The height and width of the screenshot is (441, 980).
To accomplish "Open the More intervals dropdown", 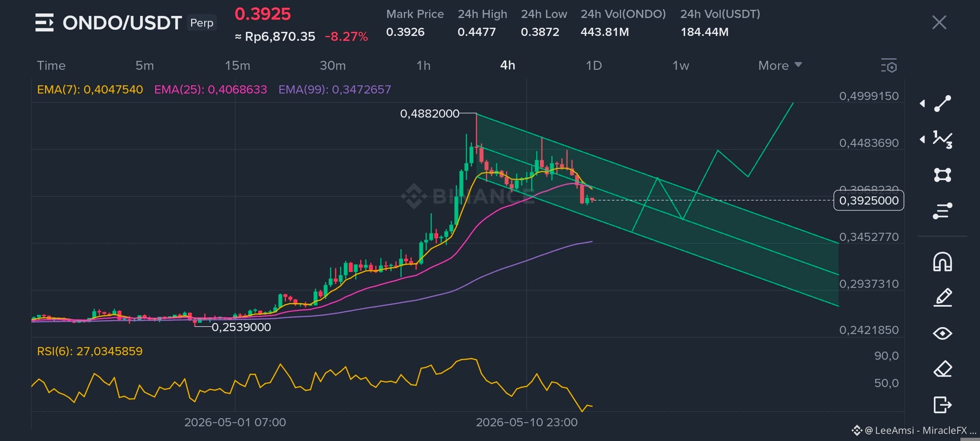I will [780, 65].
